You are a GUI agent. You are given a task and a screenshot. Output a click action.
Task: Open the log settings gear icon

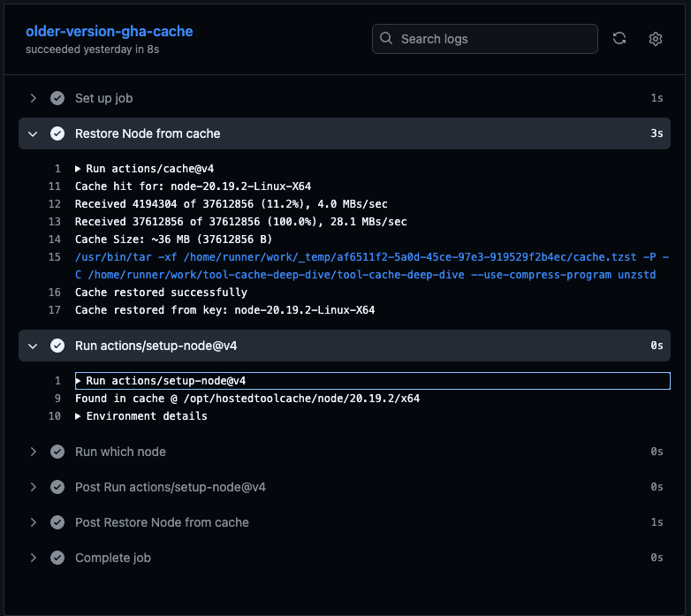tap(656, 39)
